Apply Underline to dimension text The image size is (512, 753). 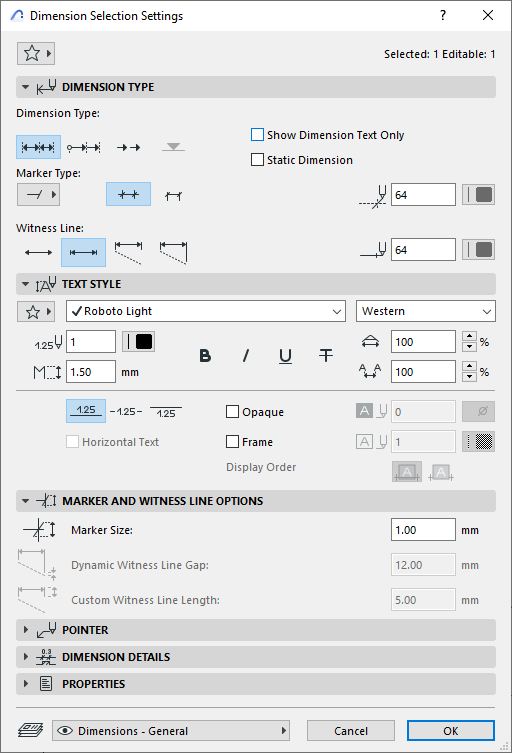[285, 356]
